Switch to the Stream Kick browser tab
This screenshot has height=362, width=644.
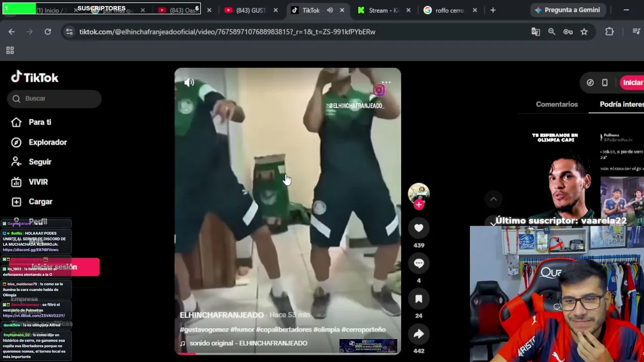(x=385, y=10)
